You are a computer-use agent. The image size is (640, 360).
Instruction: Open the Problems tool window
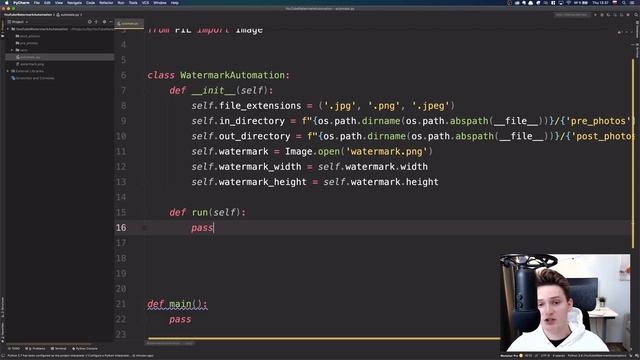pos(36,349)
